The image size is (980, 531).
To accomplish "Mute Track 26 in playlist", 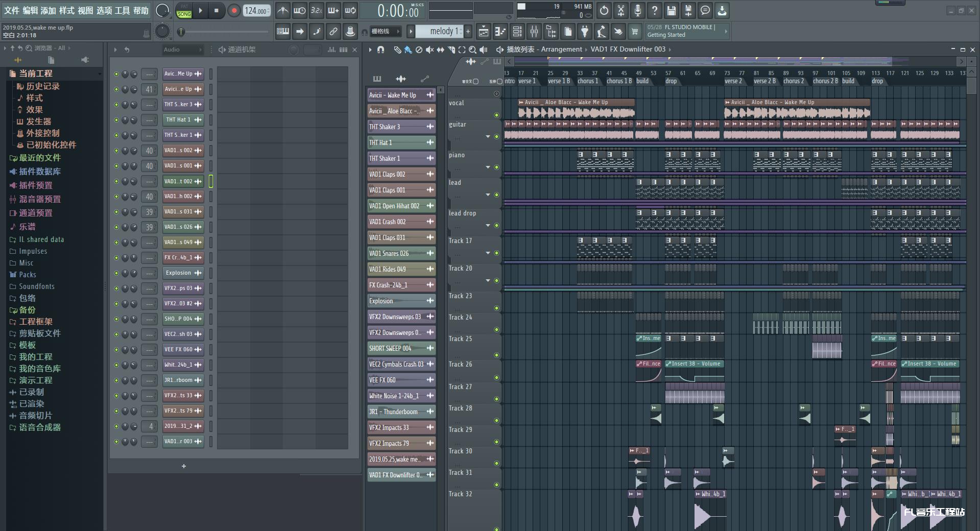I will pos(496,378).
